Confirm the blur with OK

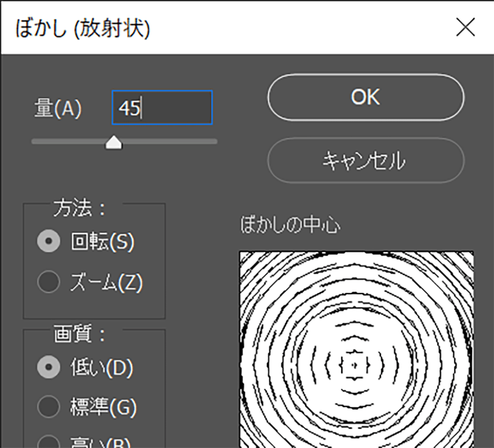pos(366,97)
